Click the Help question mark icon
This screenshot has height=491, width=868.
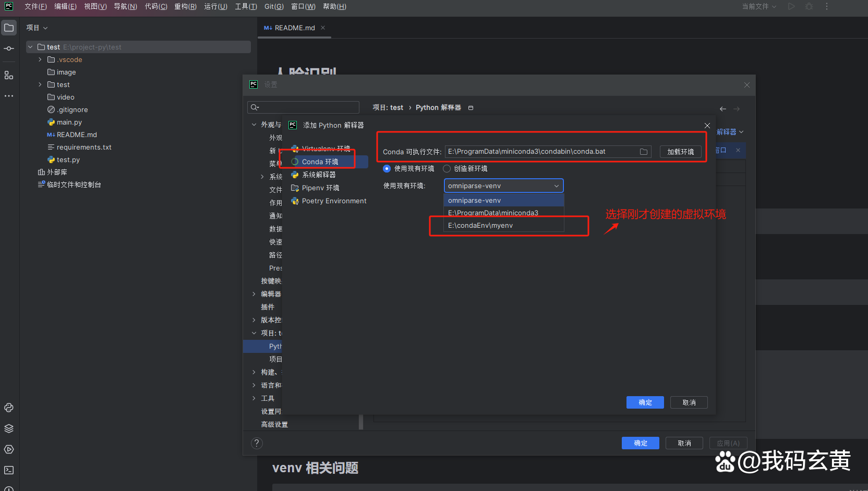click(257, 443)
